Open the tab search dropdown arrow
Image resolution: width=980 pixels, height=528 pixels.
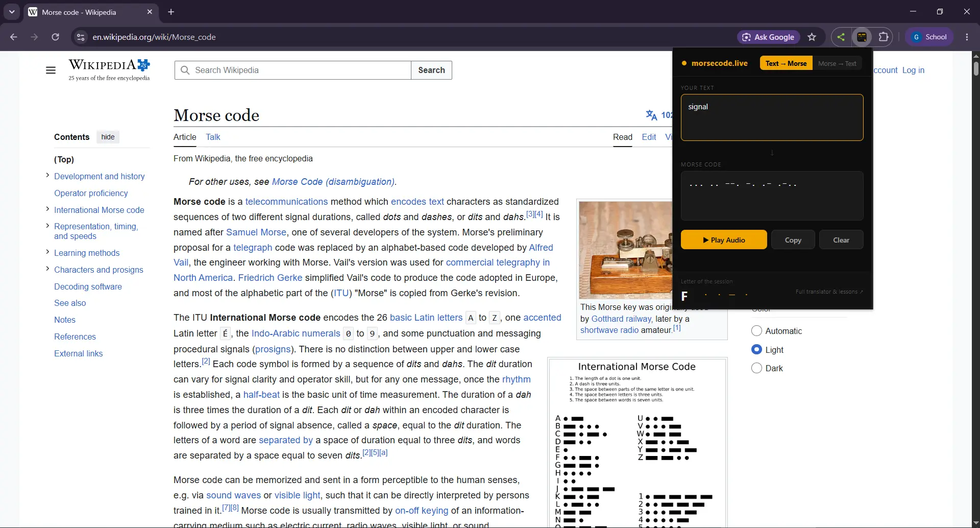coord(12,11)
